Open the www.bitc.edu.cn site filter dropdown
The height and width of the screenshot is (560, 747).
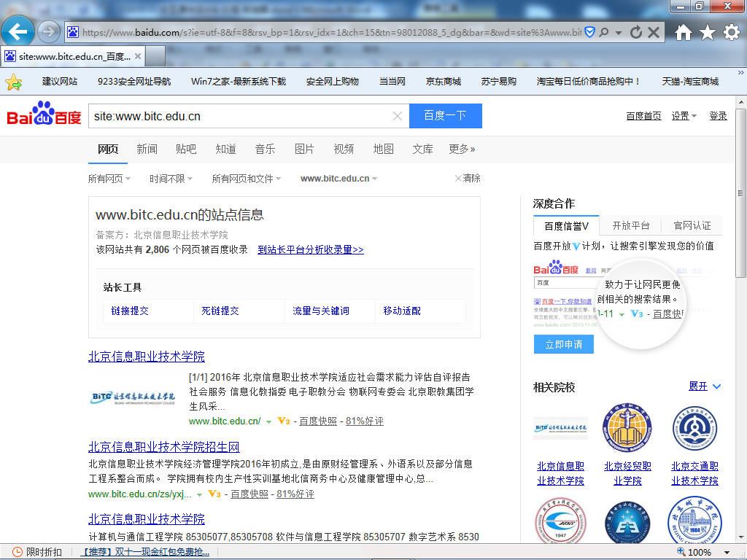338,179
